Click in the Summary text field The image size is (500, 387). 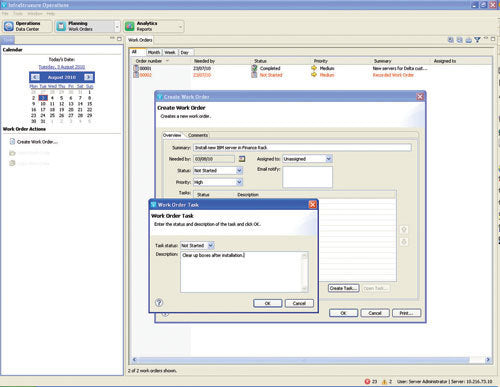coord(302,147)
